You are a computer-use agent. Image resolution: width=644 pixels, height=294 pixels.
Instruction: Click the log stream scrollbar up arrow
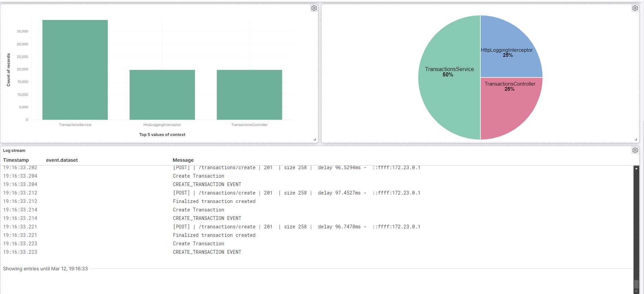(636, 168)
